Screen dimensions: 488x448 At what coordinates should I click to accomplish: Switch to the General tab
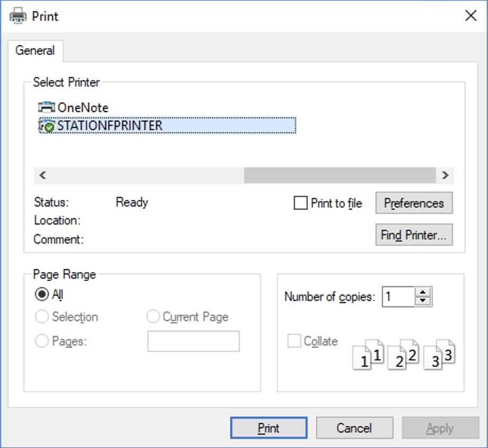pos(35,50)
